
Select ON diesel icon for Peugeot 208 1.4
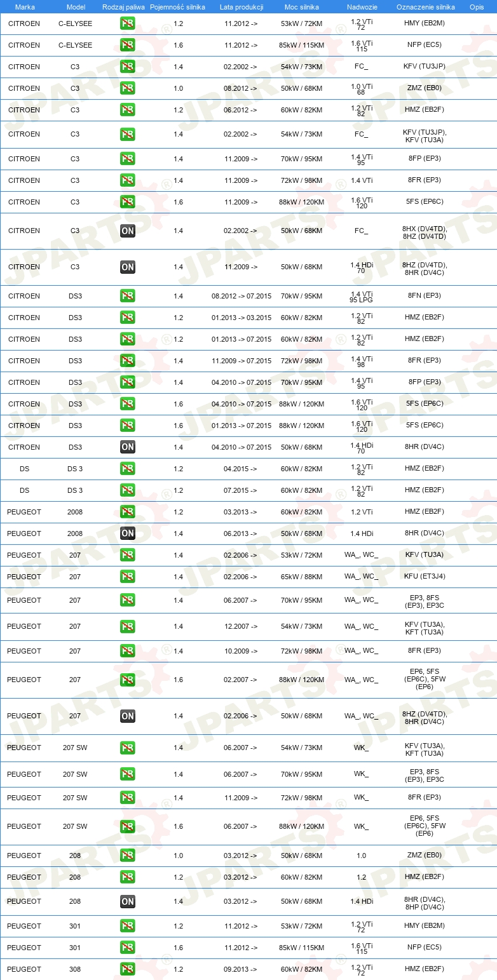coord(128,901)
